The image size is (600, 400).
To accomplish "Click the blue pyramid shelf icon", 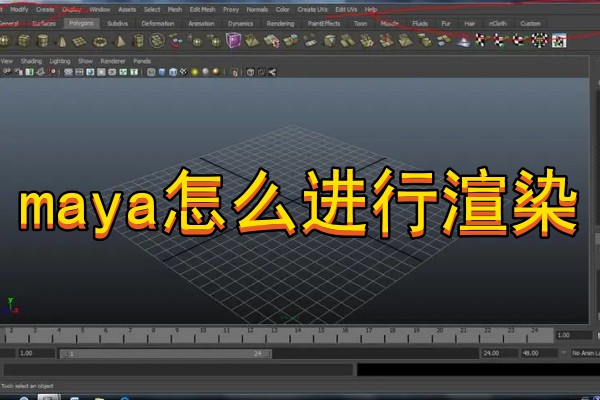I will pos(463,41).
